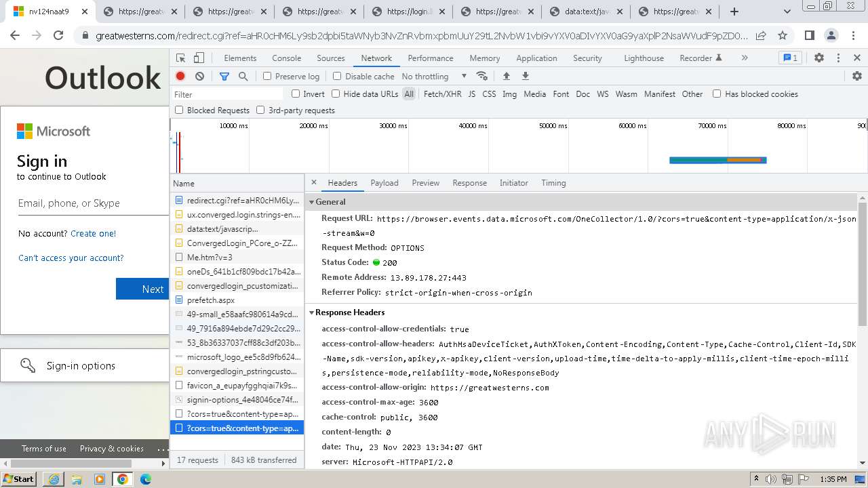Open the Application panel
The height and width of the screenshot is (488, 868).
536,58
